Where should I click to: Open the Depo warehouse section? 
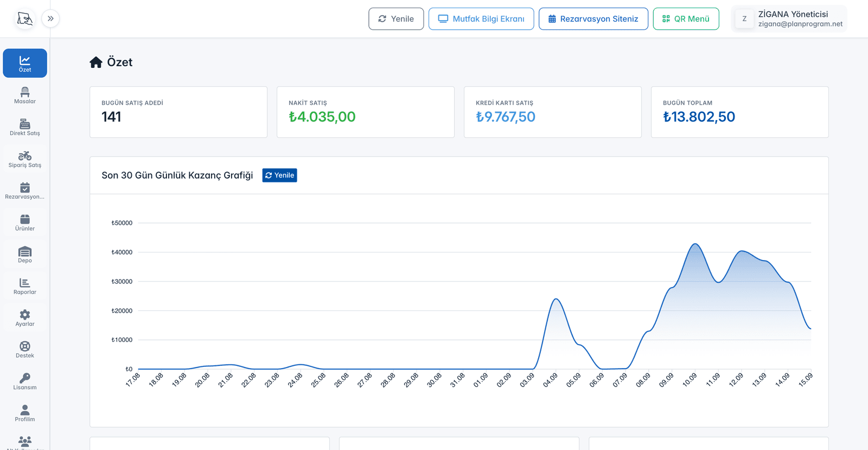point(25,255)
